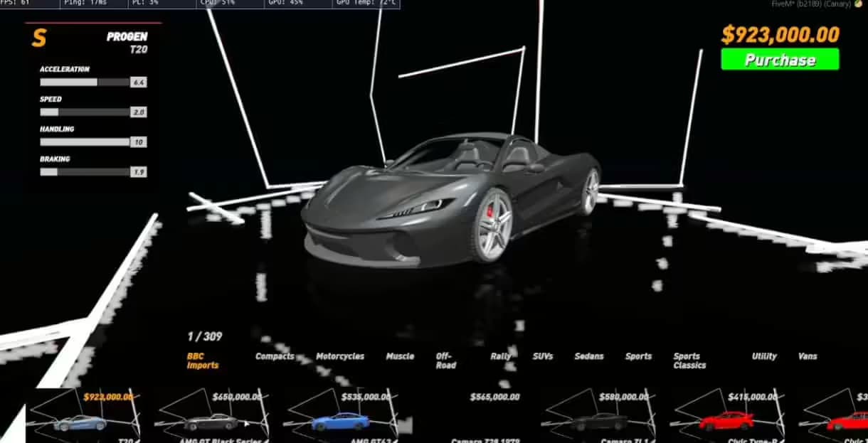Show the Muscle cars category
The width and height of the screenshot is (868, 443).
tap(400, 356)
